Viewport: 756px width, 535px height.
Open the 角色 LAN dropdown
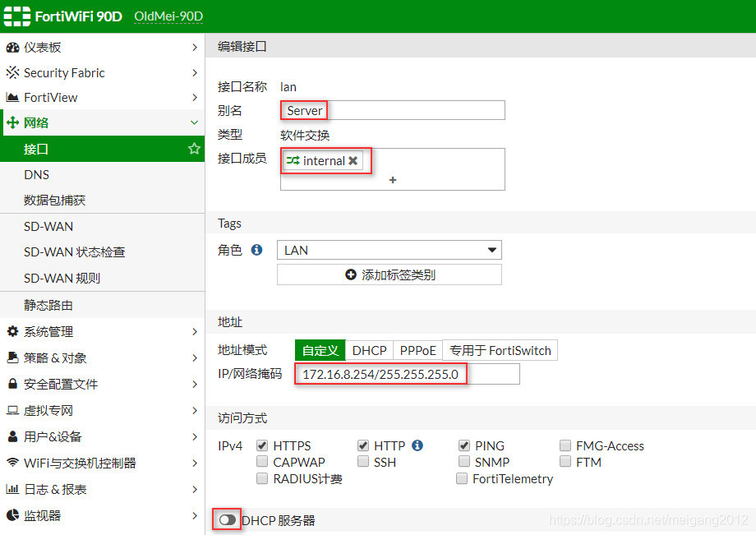pos(389,250)
